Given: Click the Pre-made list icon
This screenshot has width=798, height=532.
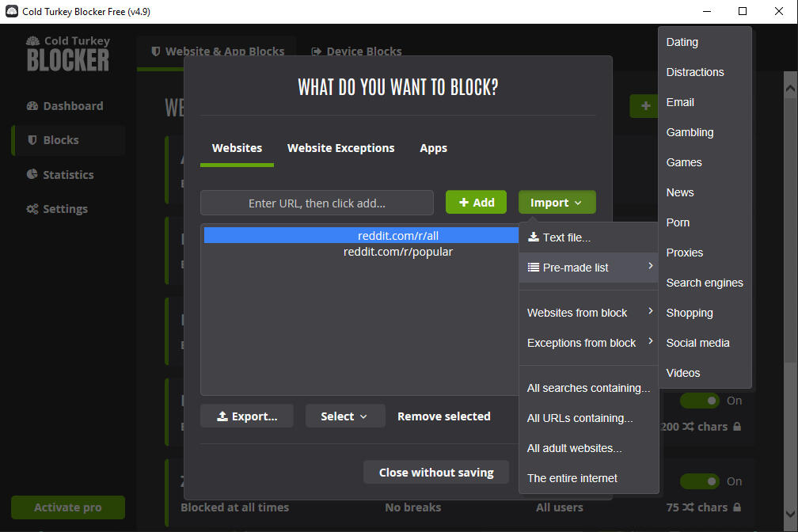Looking at the screenshot, I should click(534, 268).
